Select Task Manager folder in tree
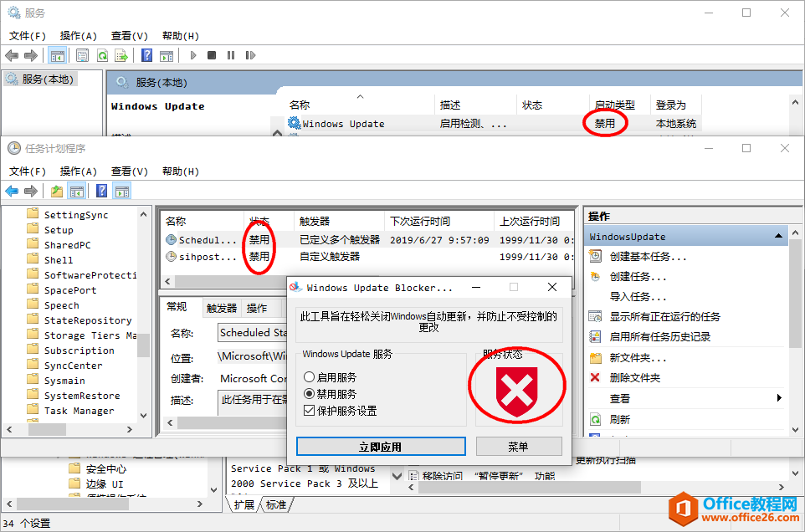805x532 pixels. (79, 411)
